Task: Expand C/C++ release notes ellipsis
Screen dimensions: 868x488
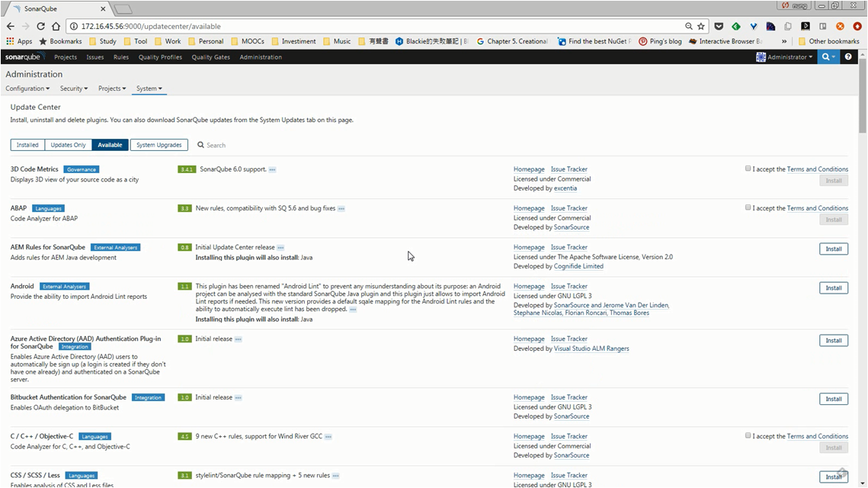Action: click(x=328, y=436)
